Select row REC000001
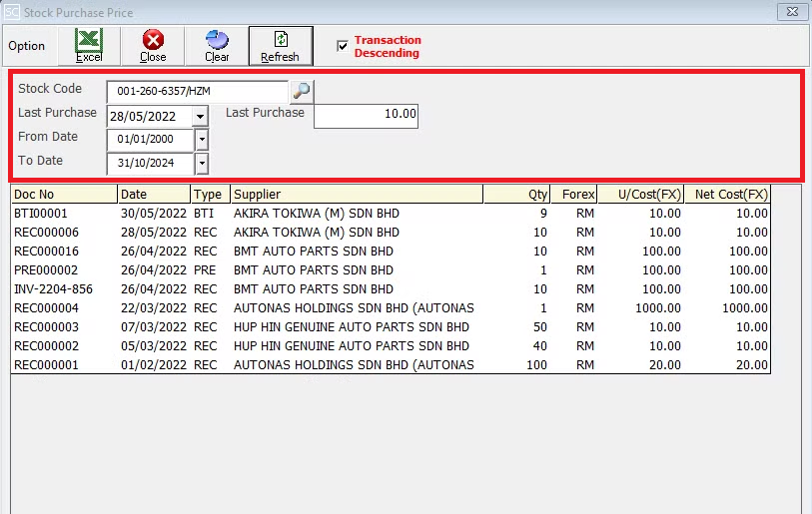 click(391, 365)
